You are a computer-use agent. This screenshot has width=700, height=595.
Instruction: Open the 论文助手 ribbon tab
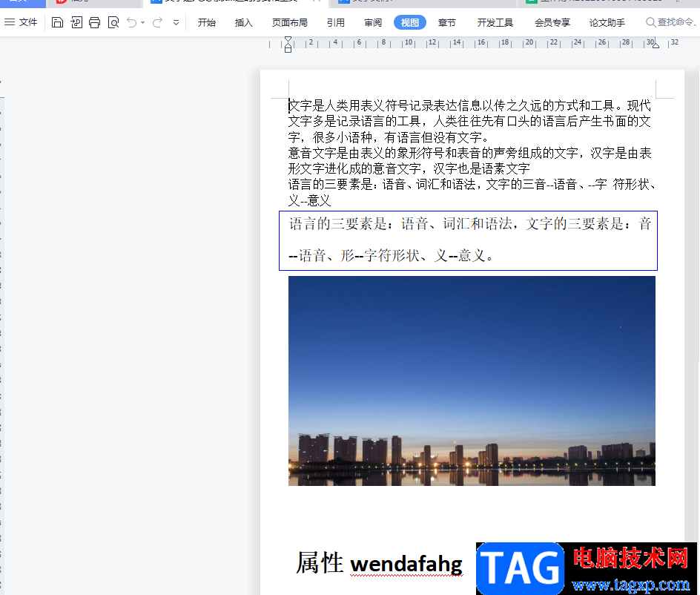(x=607, y=22)
